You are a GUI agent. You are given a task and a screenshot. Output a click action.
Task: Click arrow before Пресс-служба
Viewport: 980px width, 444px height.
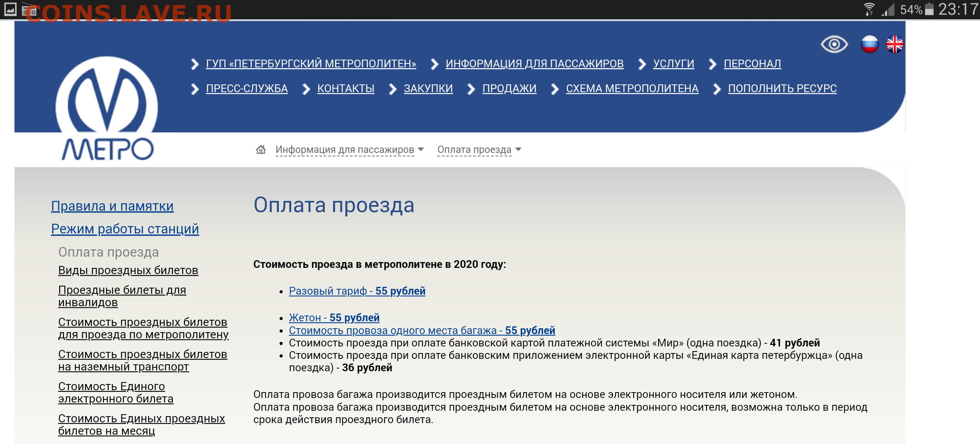(x=195, y=89)
